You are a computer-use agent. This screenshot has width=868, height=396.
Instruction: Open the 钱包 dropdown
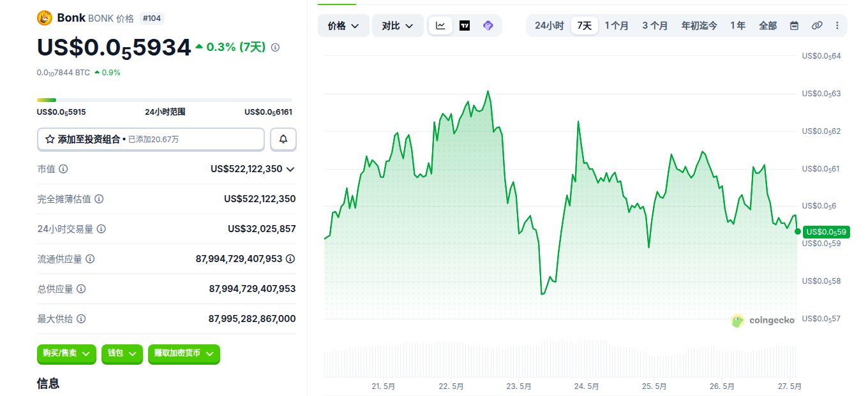point(122,353)
